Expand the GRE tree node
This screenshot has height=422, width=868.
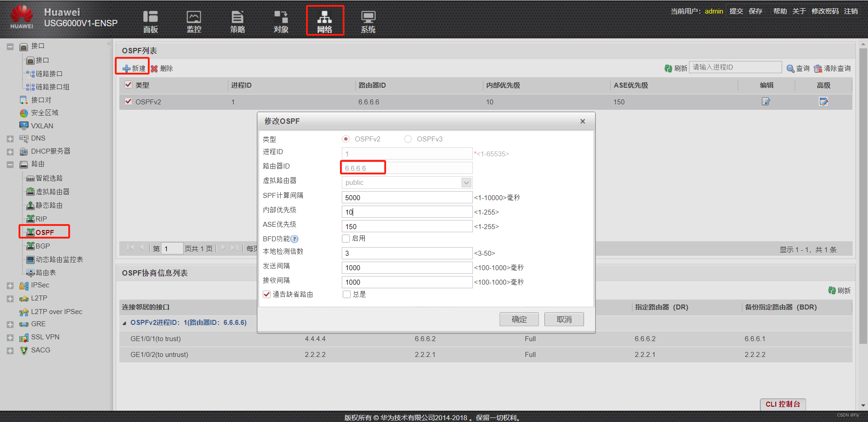click(x=10, y=324)
